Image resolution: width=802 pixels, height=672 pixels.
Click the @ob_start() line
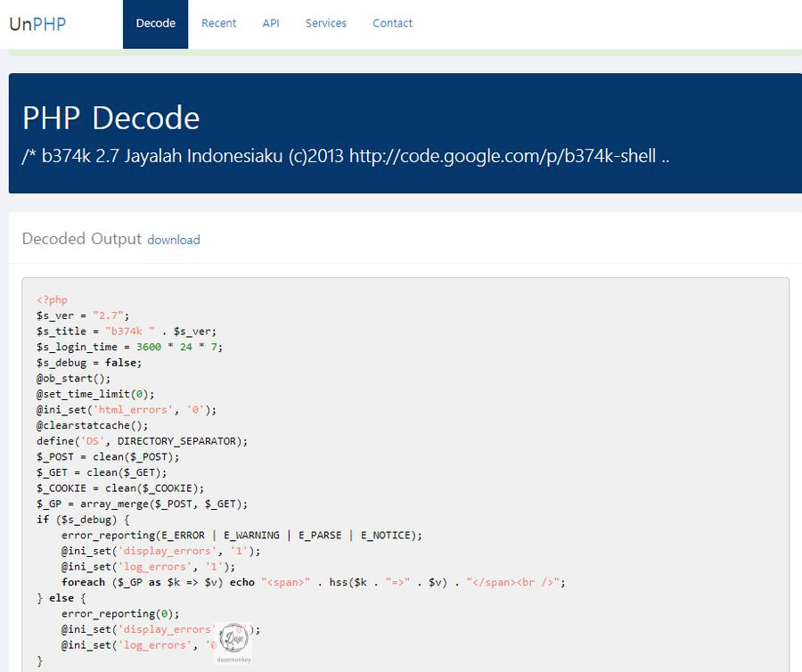[74, 379]
